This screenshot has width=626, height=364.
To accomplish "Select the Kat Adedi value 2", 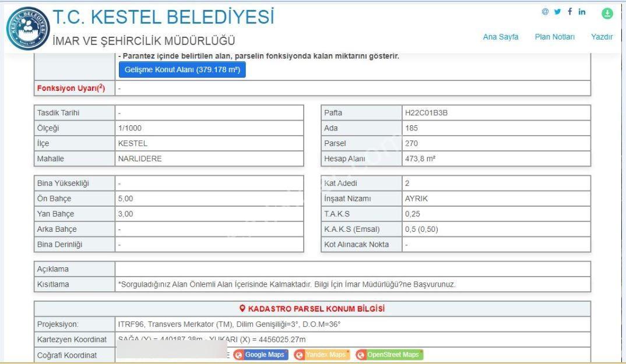I will (407, 183).
